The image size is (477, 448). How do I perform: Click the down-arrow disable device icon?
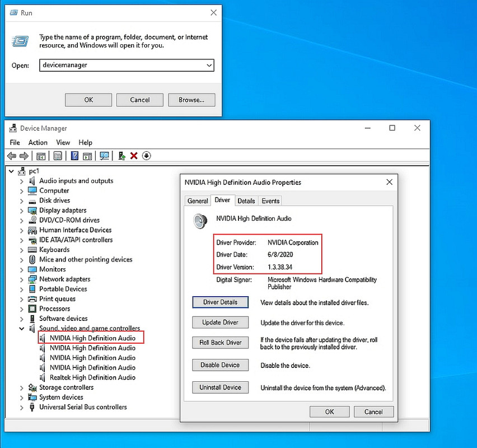[x=146, y=156]
